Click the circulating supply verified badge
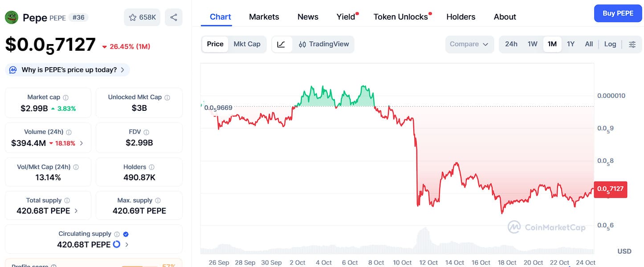Viewport: 644px width, 267px height. coord(126,234)
